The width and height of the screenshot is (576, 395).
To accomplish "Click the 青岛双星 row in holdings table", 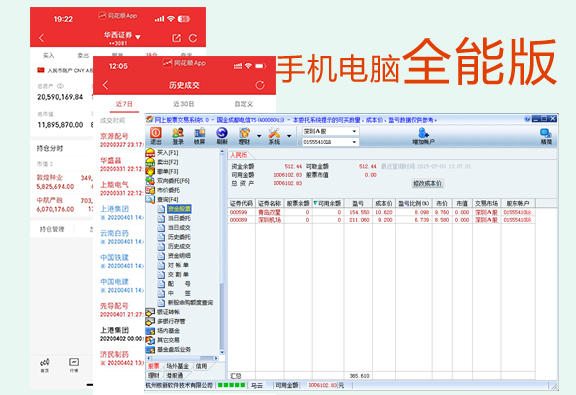I will [381, 212].
